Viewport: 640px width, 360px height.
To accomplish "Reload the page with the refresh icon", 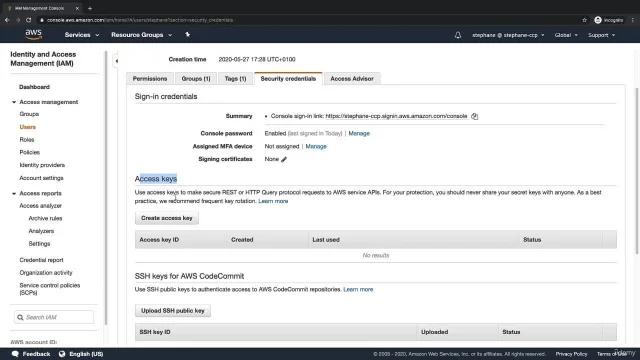I will pyautogui.click(x=29, y=20).
